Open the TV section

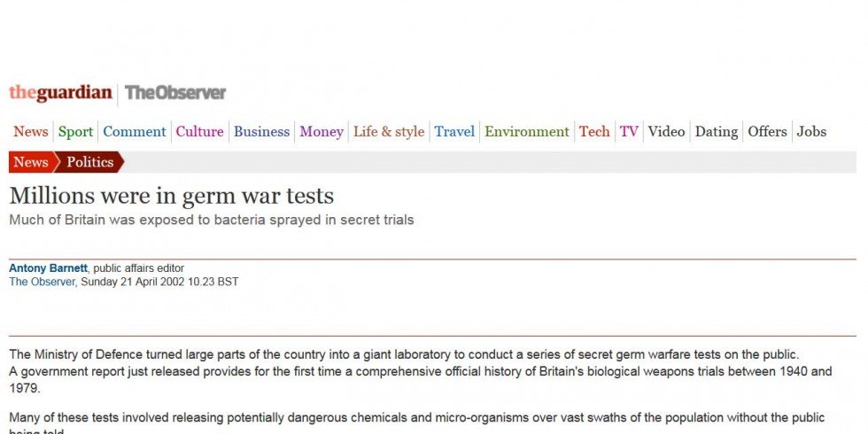(629, 132)
